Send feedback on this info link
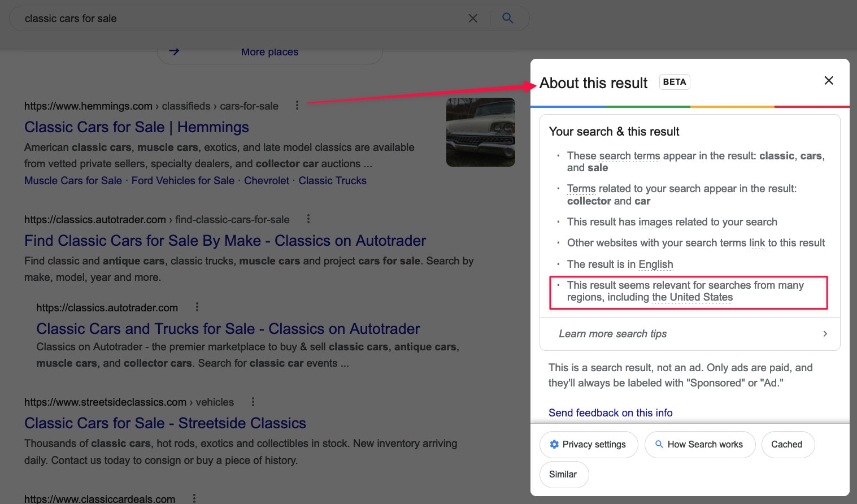The height and width of the screenshot is (504, 857). (610, 413)
